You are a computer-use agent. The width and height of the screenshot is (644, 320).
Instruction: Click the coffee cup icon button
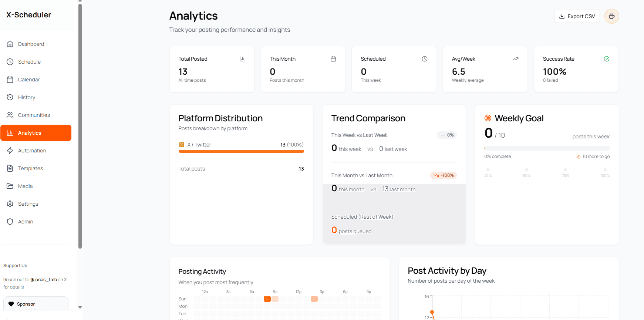coord(611,16)
